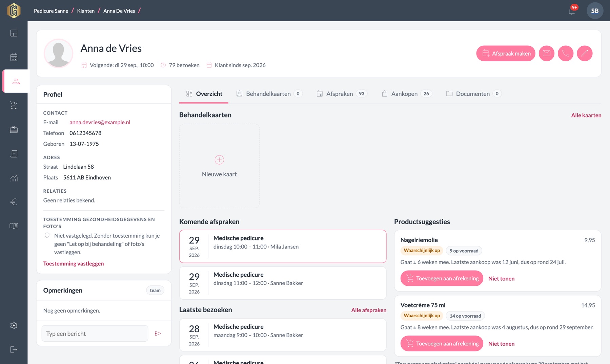Open the calendar icon in the sidebar

coord(14,57)
